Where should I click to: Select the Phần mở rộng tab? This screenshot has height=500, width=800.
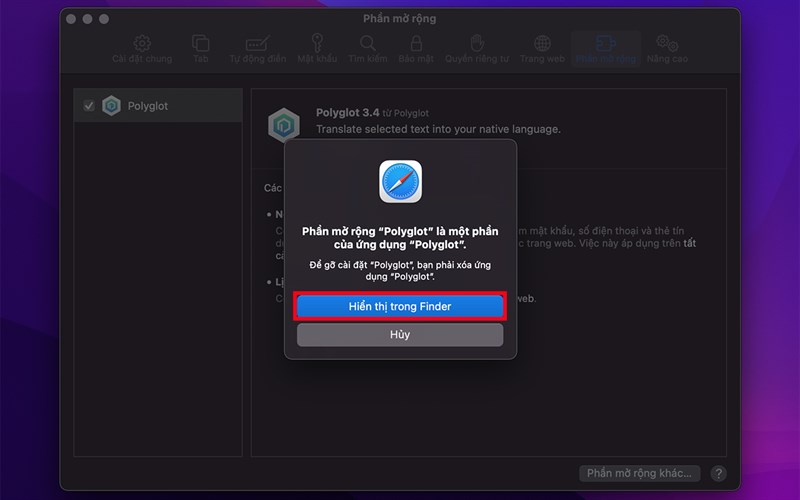point(606,49)
